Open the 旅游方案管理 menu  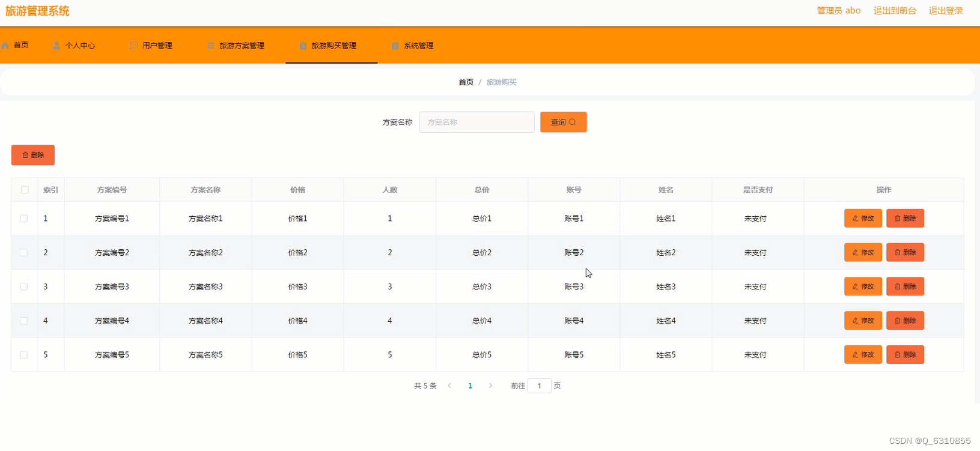click(x=241, y=46)
